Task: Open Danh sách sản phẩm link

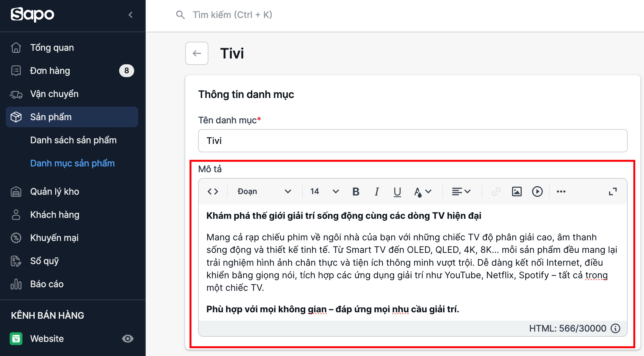Action: point(73,140)
